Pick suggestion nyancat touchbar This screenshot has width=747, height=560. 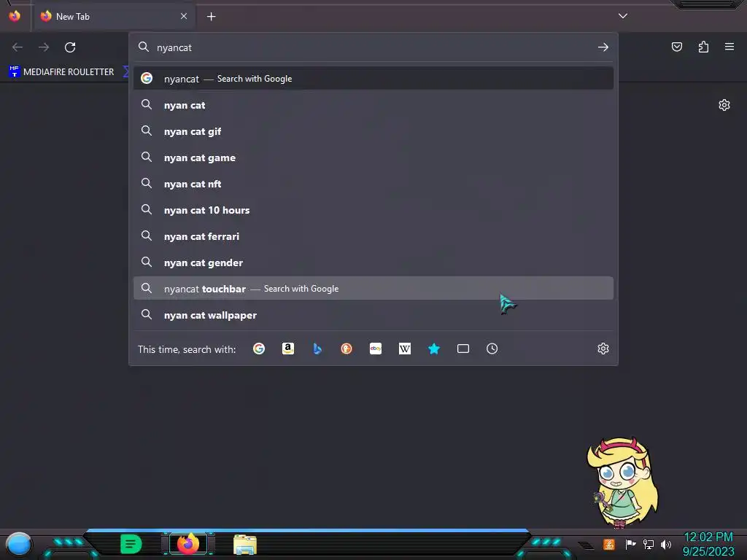373,289
